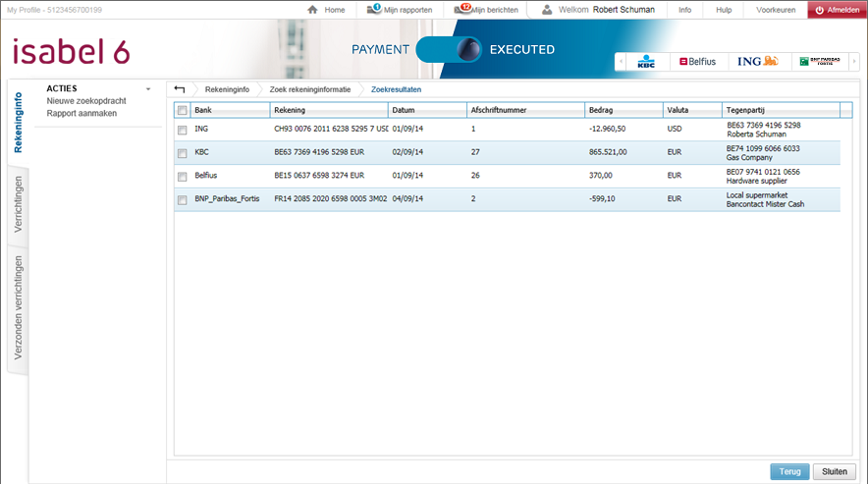Click the user profile icon beside Welkom

(x=547, y=10)
